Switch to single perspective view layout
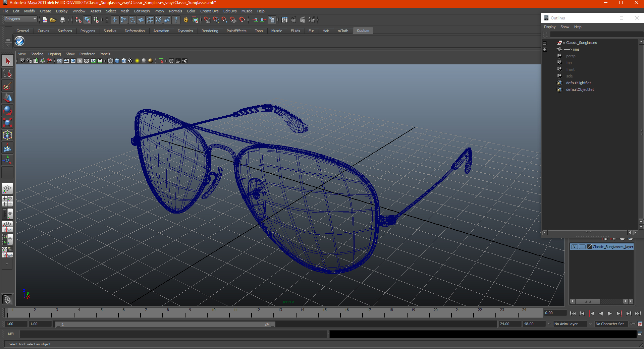Image resolution: width=644 pixels, height=349 pixels. click(7, 188)
